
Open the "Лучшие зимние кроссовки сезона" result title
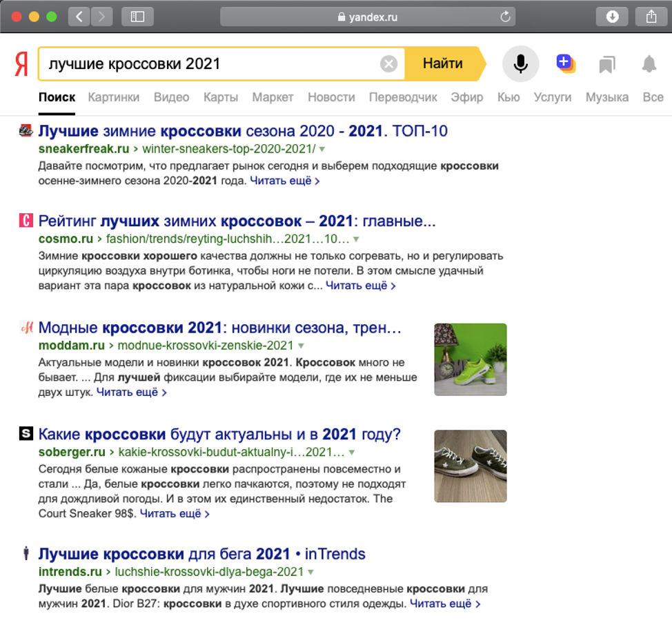point(243,130)
